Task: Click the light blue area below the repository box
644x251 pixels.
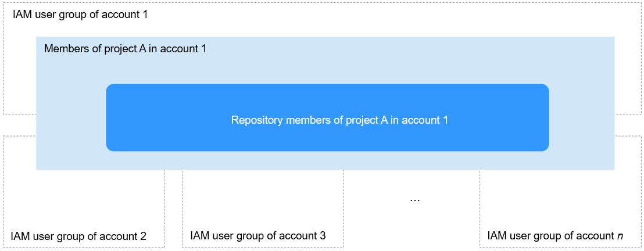Action: (x=325, y=160)
